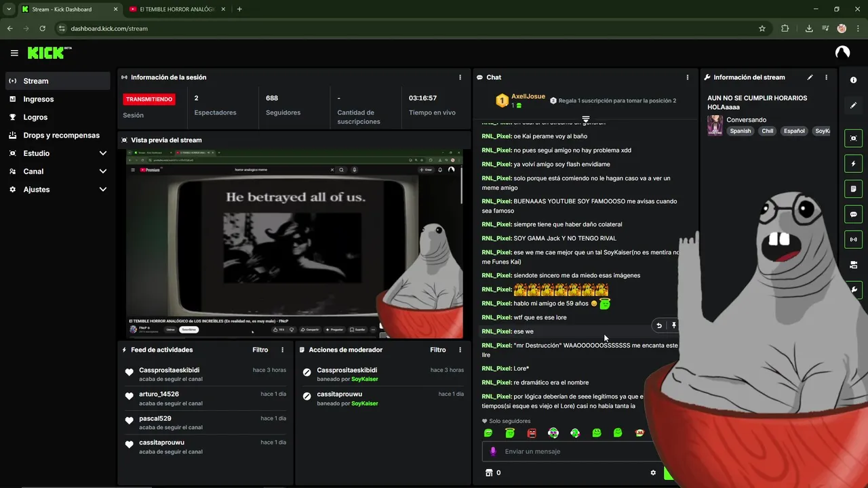868x488 pixels.
Task: Open the chat settings gear icon
Action: coord(653,472)
